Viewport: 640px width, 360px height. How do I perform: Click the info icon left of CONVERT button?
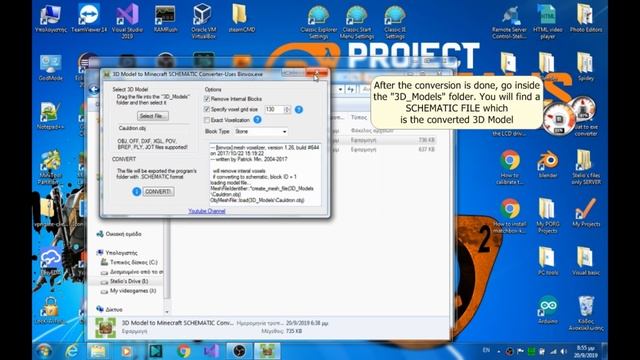click(x=136, y=191)
